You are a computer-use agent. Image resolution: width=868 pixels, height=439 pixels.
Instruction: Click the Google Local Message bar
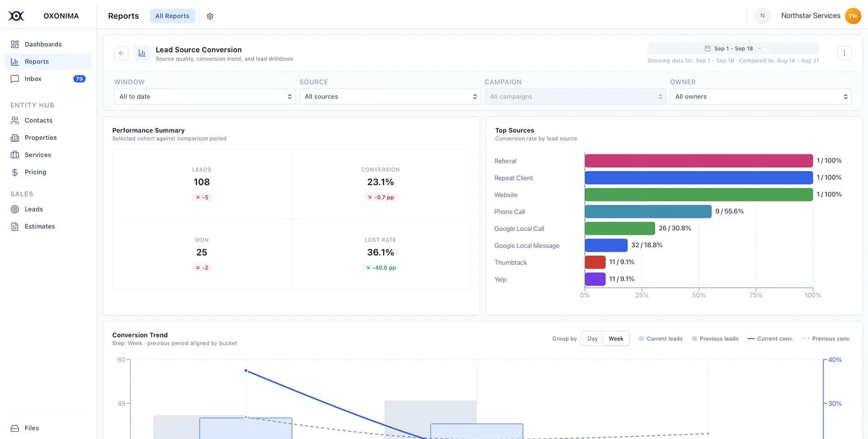[x=606, y=245]
